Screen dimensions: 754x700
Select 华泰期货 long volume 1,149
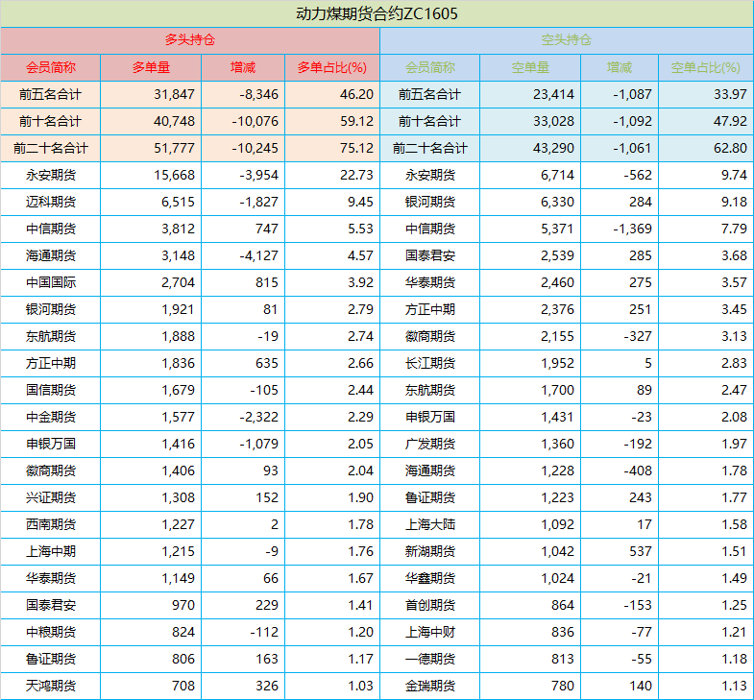tap(178, 579)
